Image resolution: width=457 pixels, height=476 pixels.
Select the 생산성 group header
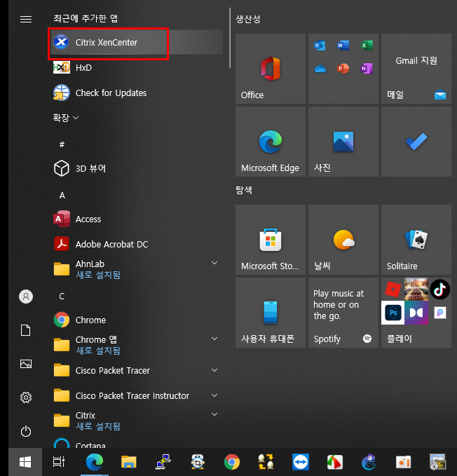point(248,19)
